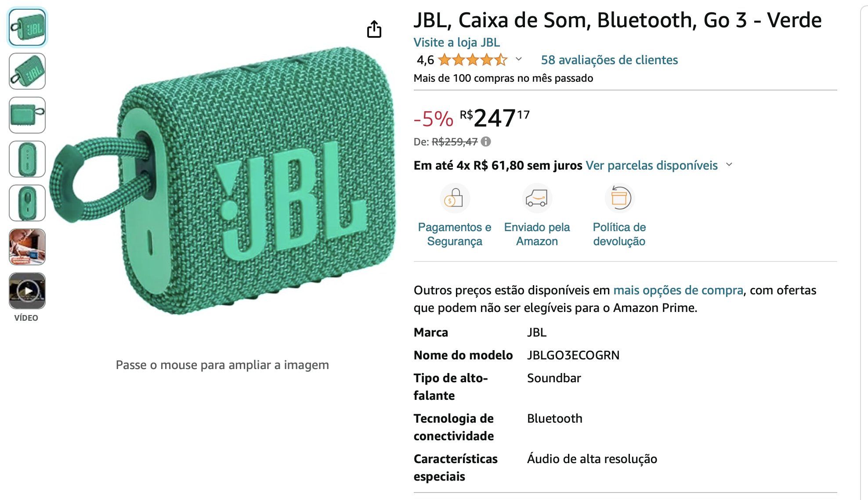Image resolution: width=868 pixels, height=500 pixels.
Task: Click the share icon above product image
Action: tap(374, 29)
